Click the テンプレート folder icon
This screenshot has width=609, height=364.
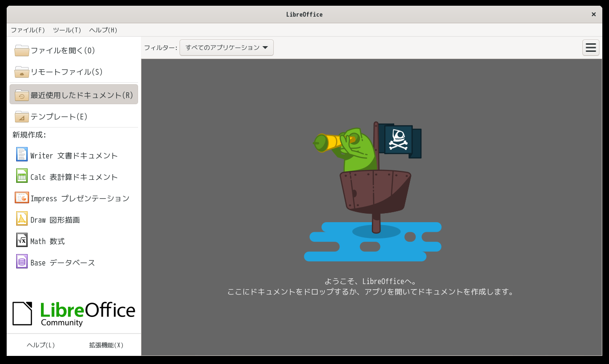[x=22, y=117]
